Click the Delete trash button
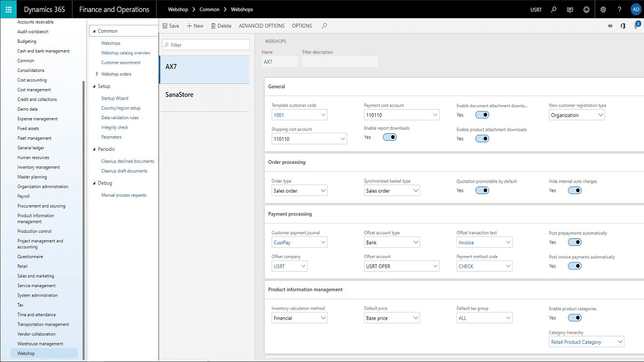The height and width of the screenshot is (362, 644). tap(221, 26)
